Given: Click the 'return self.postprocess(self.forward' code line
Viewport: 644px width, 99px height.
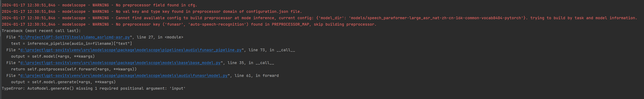Looking at the screenshot, I should (74, 69).
